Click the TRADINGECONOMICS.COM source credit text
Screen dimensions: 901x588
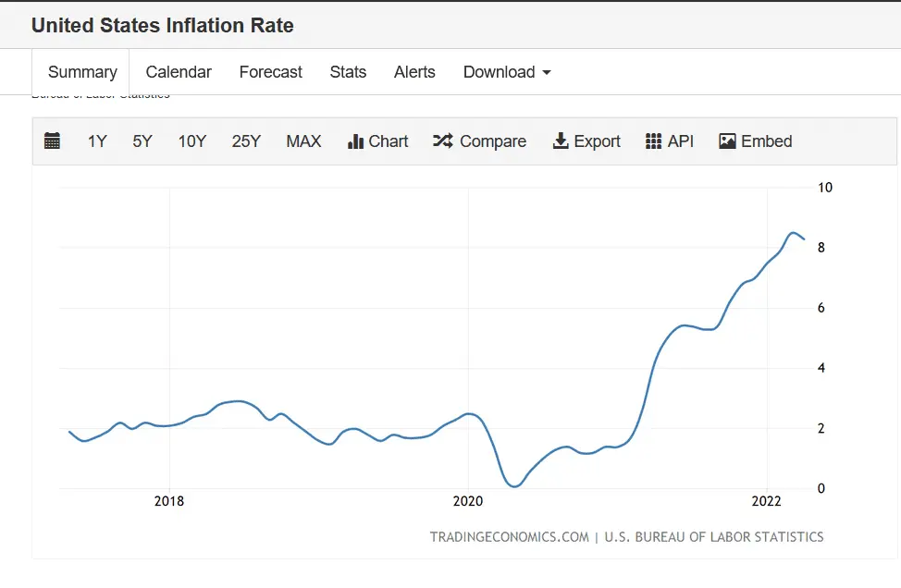(x=509, y=537)
